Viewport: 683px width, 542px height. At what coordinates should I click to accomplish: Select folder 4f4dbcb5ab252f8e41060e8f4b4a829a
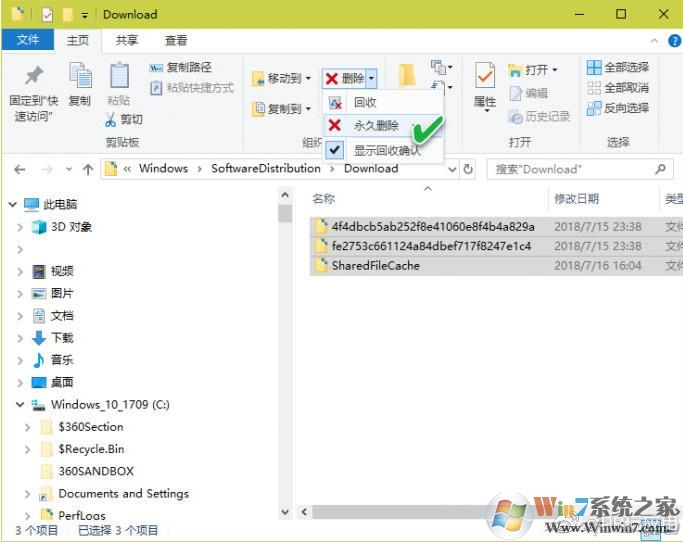click(x=433, y=227)
